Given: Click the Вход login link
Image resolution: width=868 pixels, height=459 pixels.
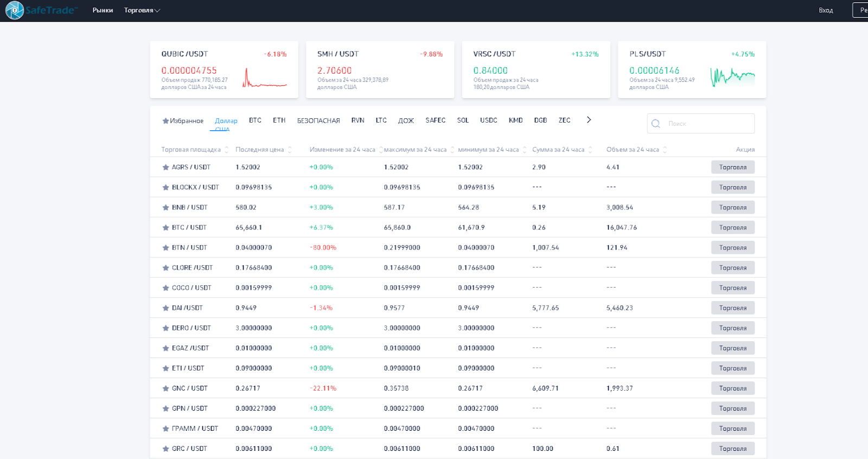Looking at the screenshot, I should 826,10.
